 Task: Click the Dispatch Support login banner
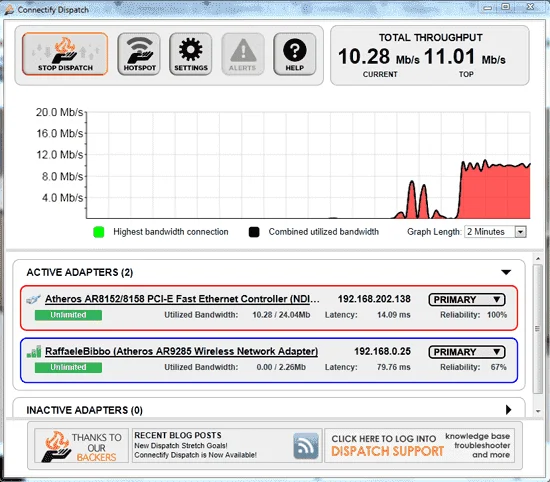point(420,446)
